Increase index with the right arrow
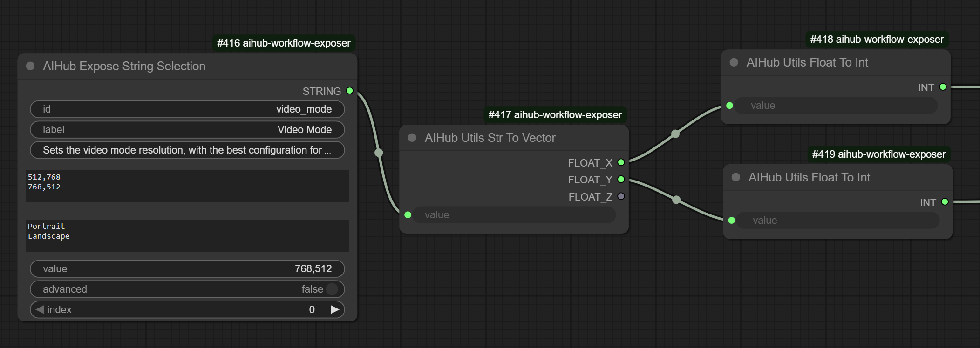The image size is (980, 348). (x=335, y=309)
